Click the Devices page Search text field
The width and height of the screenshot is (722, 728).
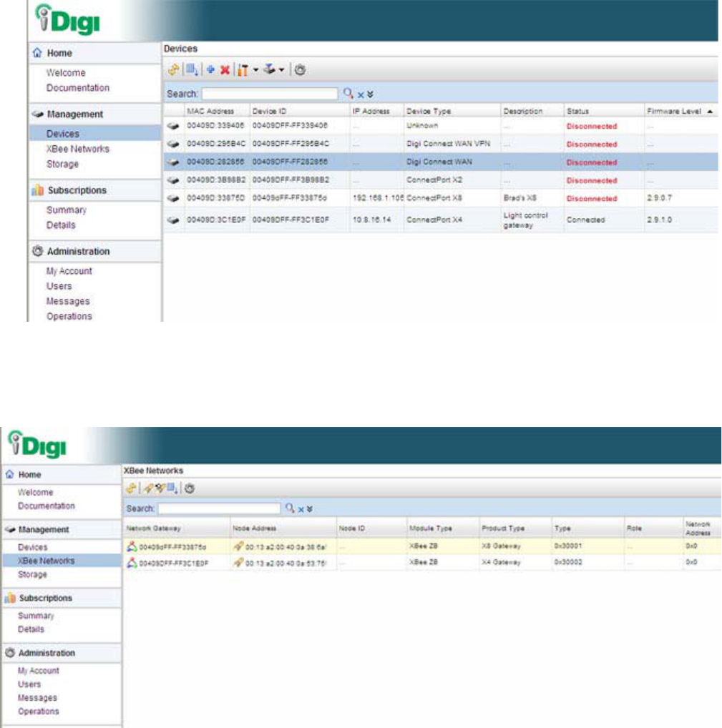[270, 94]
